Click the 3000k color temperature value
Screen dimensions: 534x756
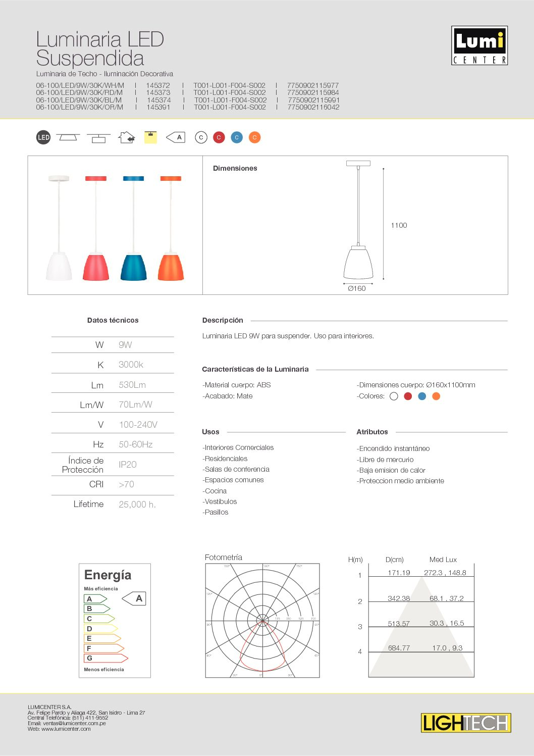(131, 365)
